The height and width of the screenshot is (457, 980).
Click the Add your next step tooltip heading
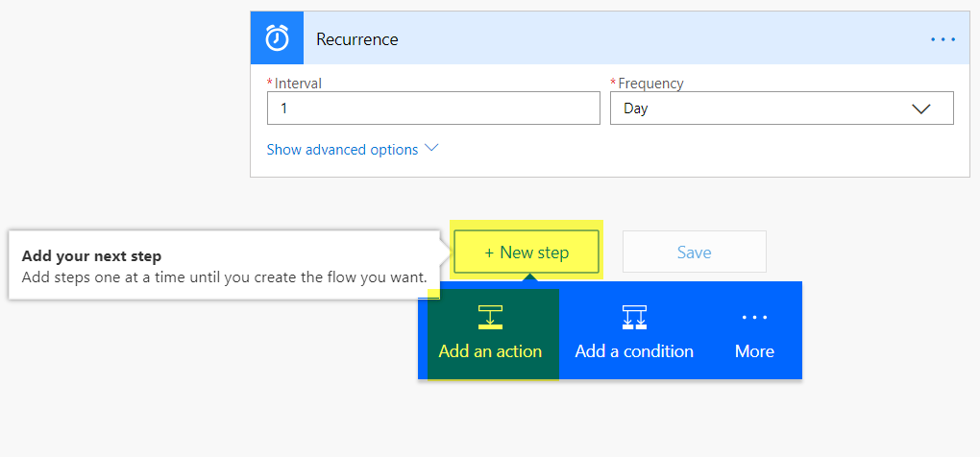coord(91,256)
